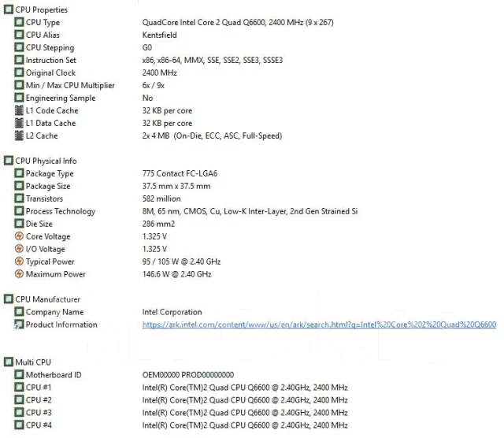Click the Intel Core2 Quad value for CPU #4

[245, 425]
